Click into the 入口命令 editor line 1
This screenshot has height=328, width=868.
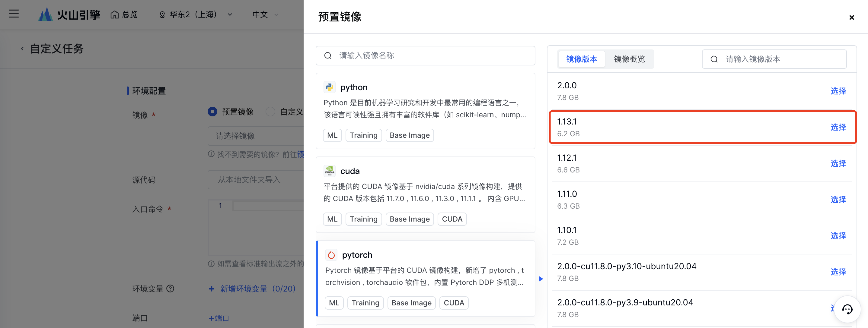(x=268, y=206)
